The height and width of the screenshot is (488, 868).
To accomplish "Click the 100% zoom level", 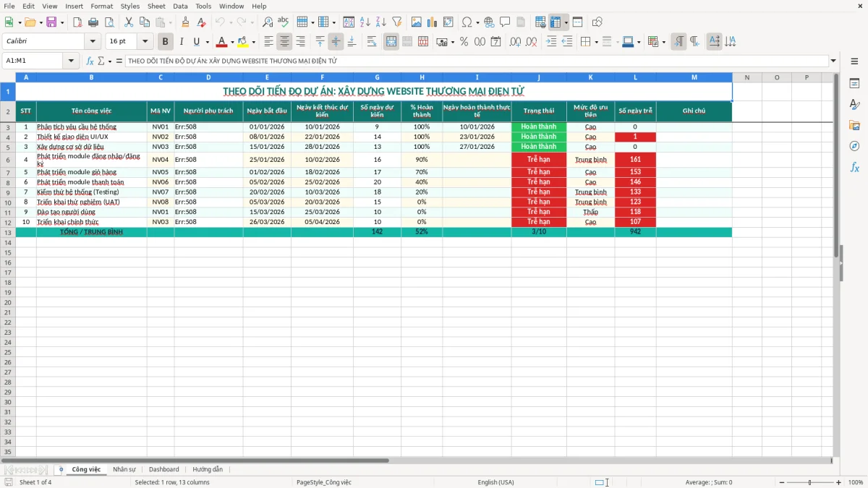I will [x=856, y=482].
